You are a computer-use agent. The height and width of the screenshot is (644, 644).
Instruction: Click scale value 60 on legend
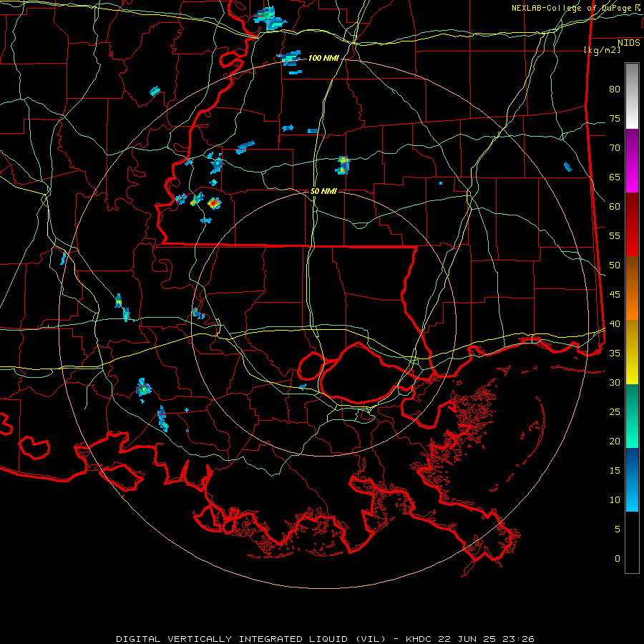pyautogui.click(x=615, y=207)
